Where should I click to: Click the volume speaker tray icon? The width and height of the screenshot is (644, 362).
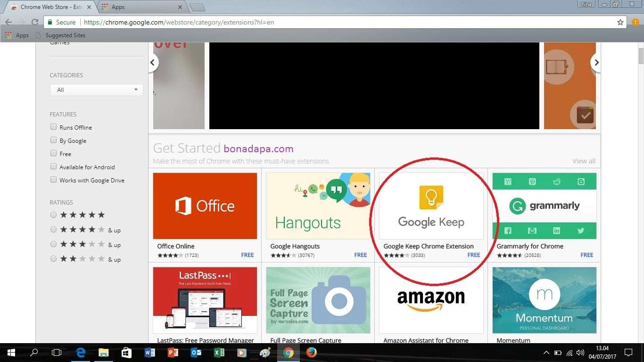(580, 353)
